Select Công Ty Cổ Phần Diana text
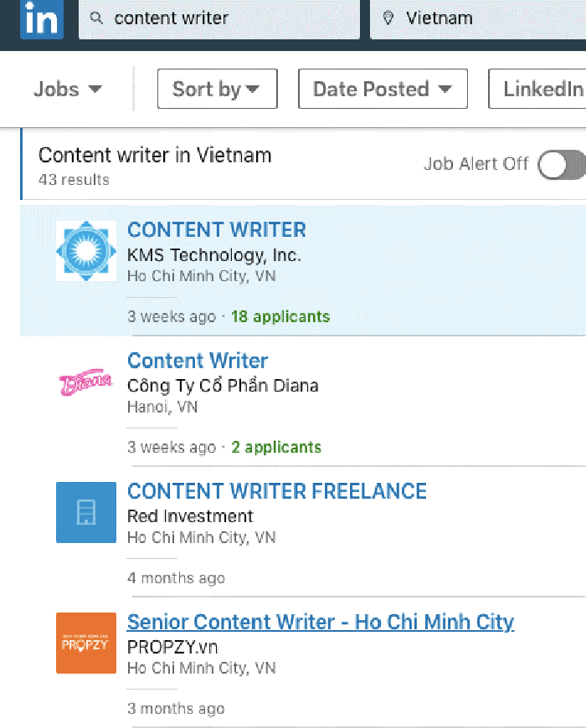The height and width of the screenshot is (728, 586). tap(223, 386)
